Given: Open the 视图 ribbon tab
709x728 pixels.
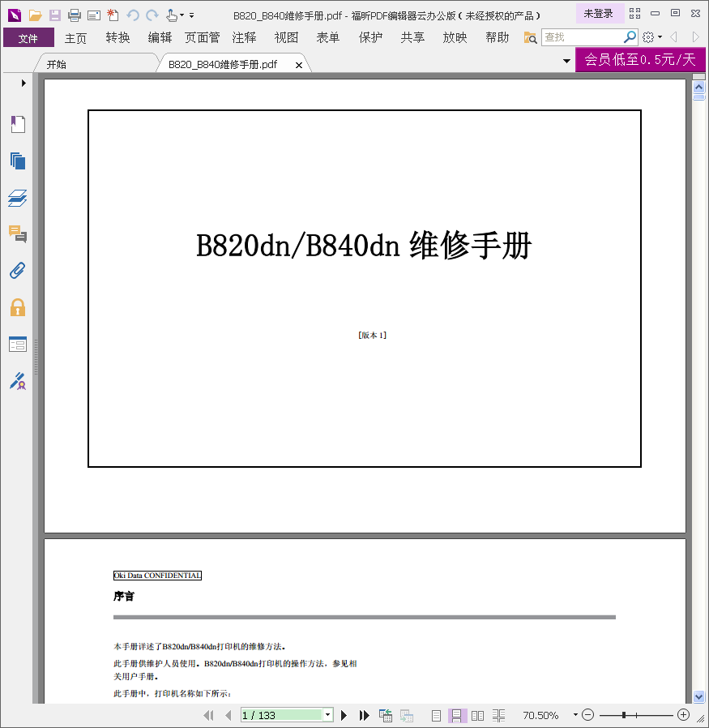Looking at the screenshot, I should 286,37.
